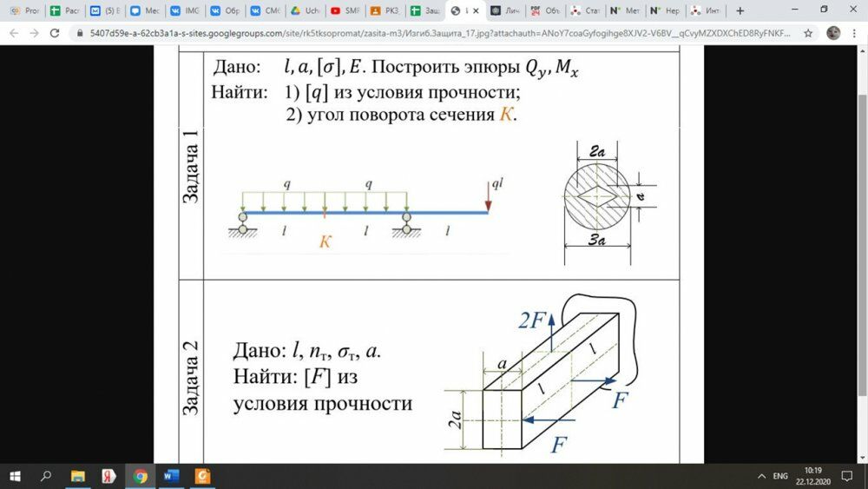
Task: Launch Yandex browser from taskbar
Action: (108, 476)
